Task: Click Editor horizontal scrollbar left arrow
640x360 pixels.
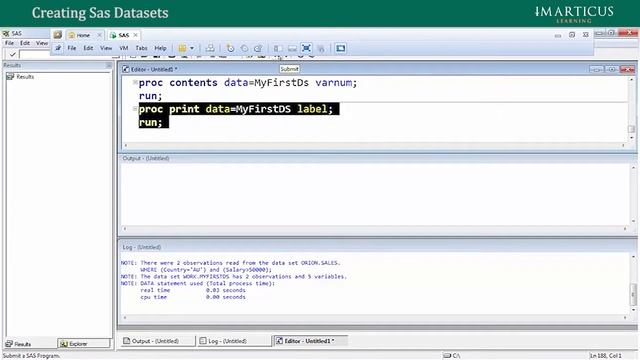Action: tap(125, 145)
